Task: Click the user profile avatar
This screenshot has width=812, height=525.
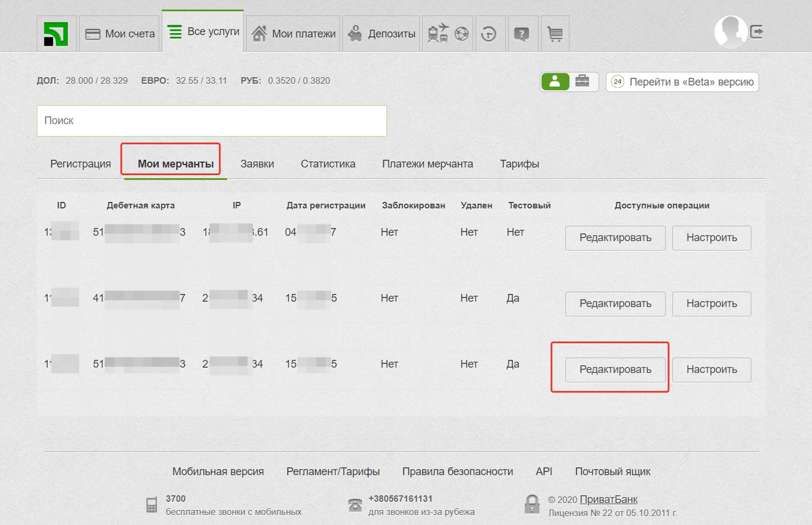Action: tap(731, 32)
